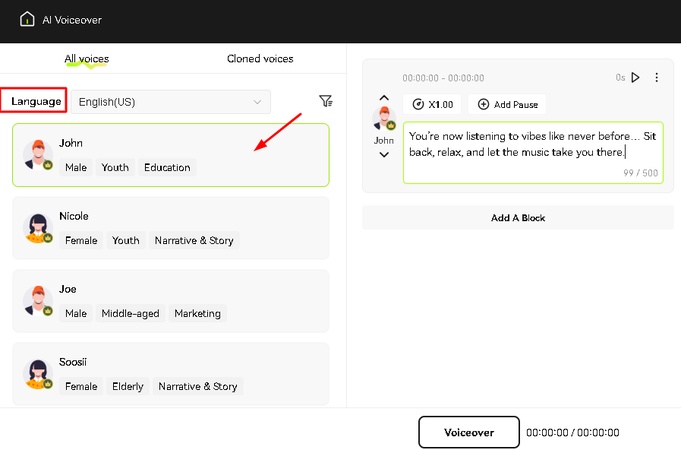Click the Add Pause button
Image resolution: width=681 pixels, height=450 pixels.
pyautogui.click(x=508, y=104)
